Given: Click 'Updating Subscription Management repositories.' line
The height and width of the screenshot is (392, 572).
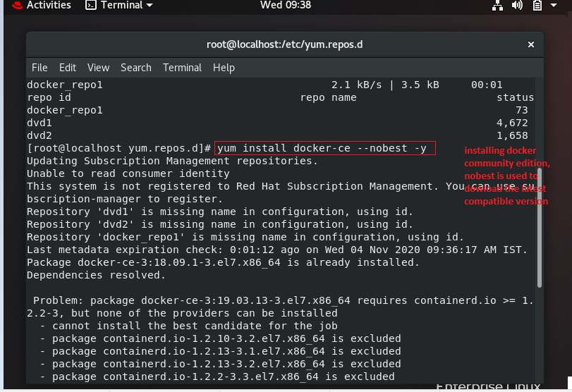Looking at the screenshot, I should 172,161.
